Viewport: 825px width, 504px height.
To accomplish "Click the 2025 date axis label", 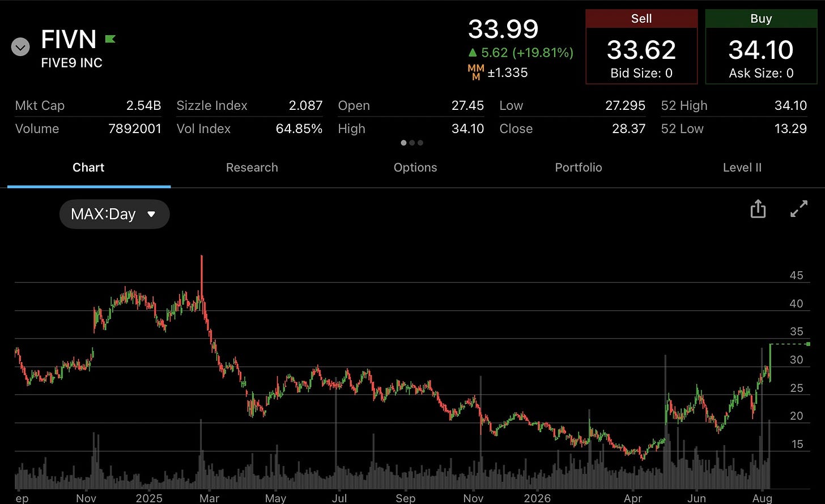I will coord(149,498).
